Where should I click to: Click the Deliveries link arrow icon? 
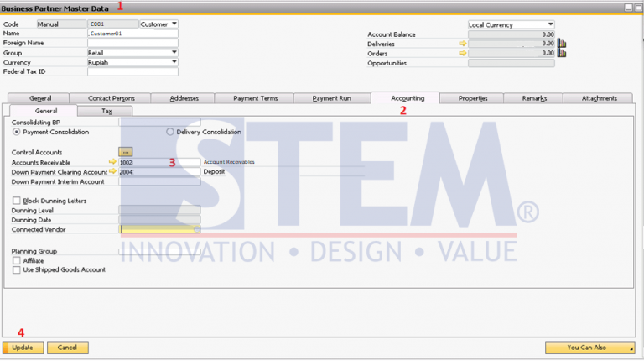point(462,44)
